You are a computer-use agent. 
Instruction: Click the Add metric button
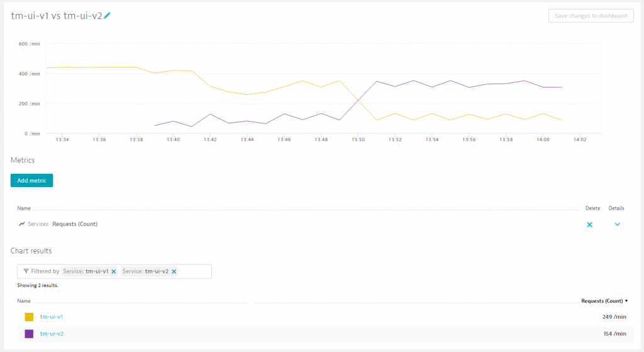(x=32, y=181)
